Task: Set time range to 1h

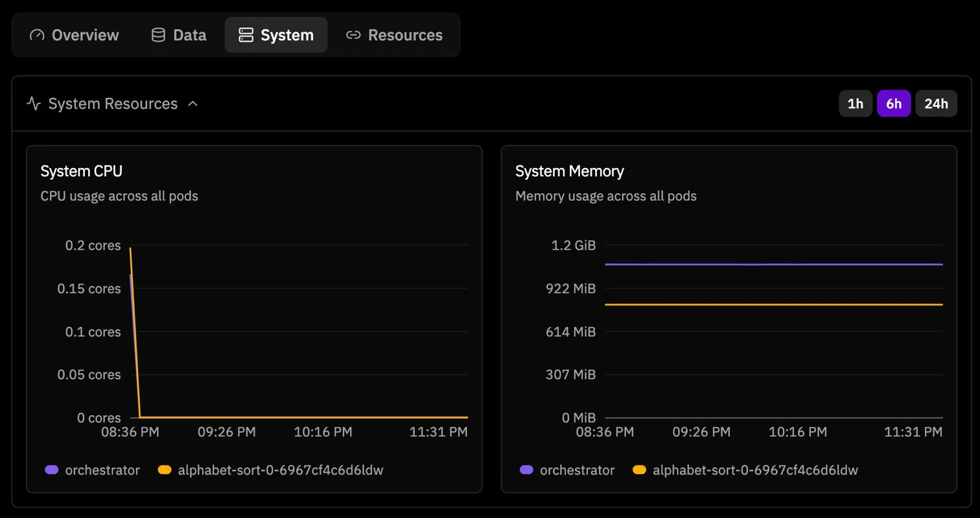Action: click(x=856, y=104)
